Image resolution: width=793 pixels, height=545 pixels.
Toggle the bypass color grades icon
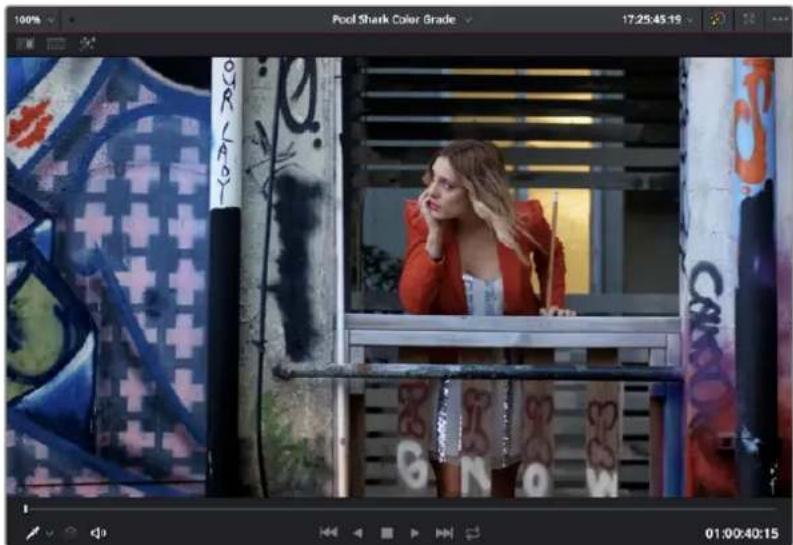click(x=717, y=20)
